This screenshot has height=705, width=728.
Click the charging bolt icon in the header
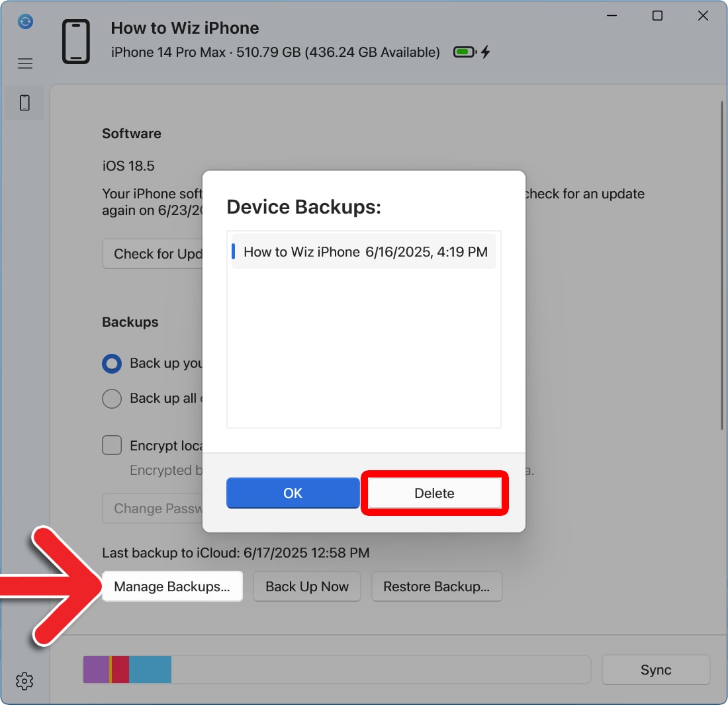[x=486, y=52]
